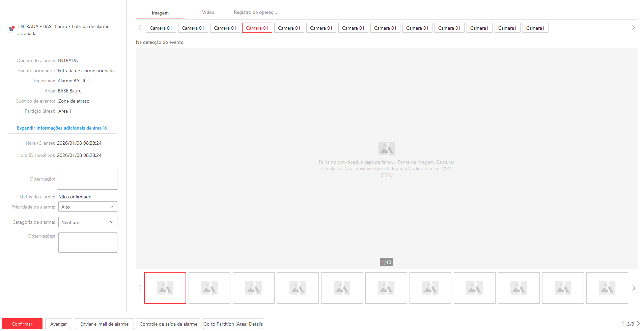
Task: Open the Categoria de alarme dropdown
Action: click(88, 222)
